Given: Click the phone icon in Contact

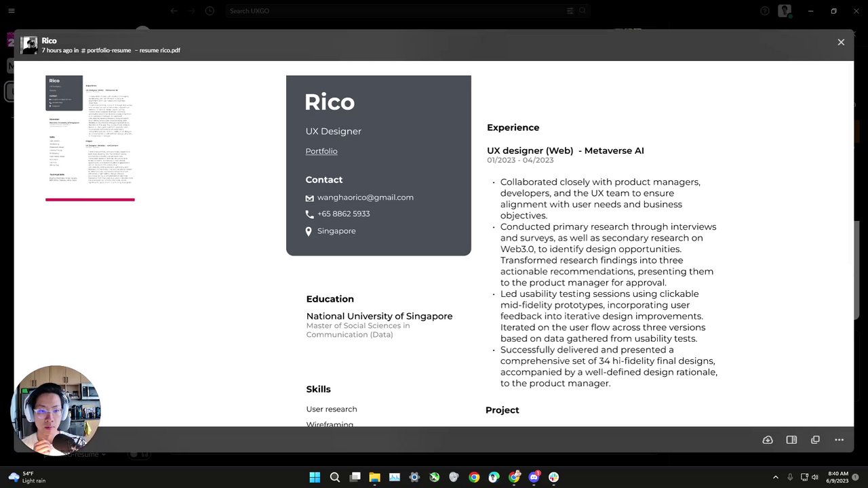Looking at the screenshot, I should [x=309, y=214].
